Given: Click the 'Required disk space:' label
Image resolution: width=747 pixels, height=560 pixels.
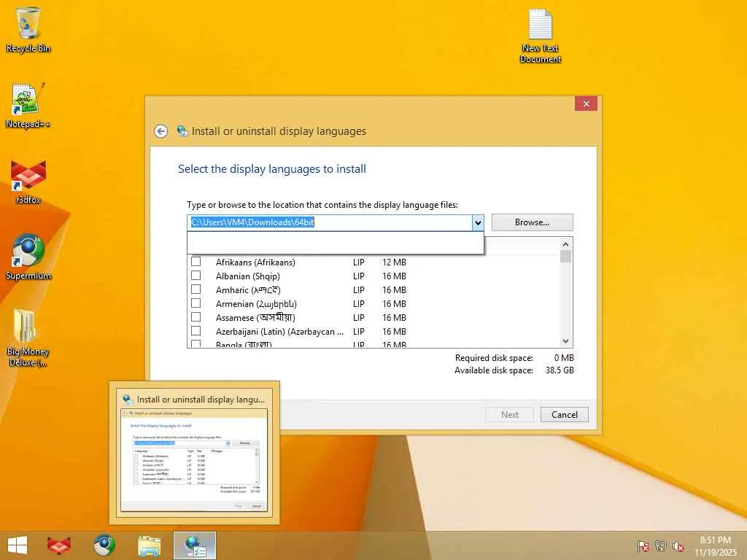Looking at the screenshot, I should pos(494,357).
